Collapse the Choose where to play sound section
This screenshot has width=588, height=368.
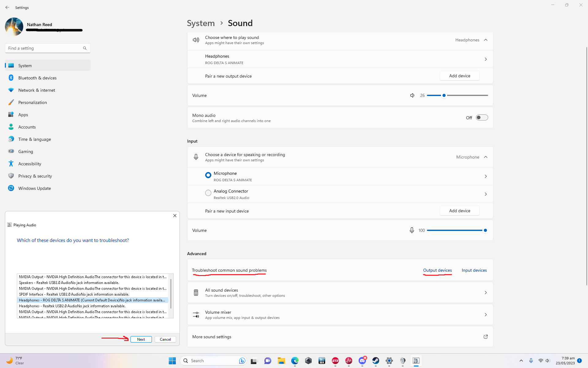pos(486,40)
